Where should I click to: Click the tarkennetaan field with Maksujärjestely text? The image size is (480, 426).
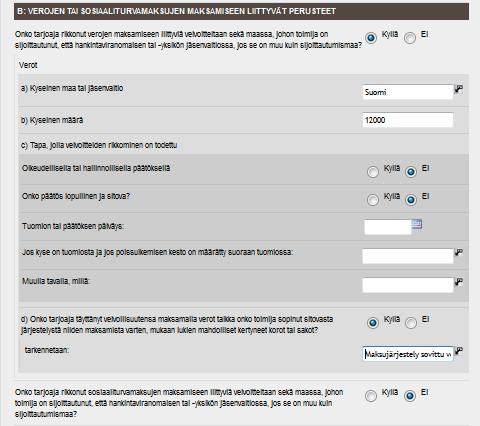click(408, 354)
